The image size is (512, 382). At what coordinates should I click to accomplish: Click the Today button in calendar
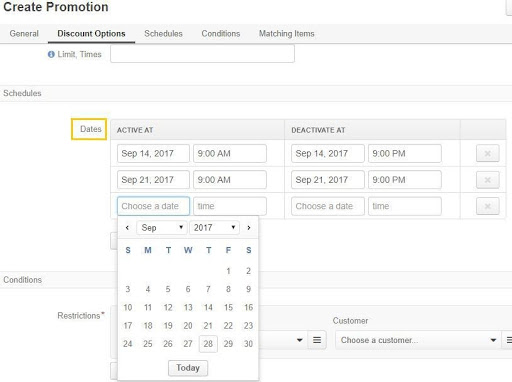(x=188, y=368)
